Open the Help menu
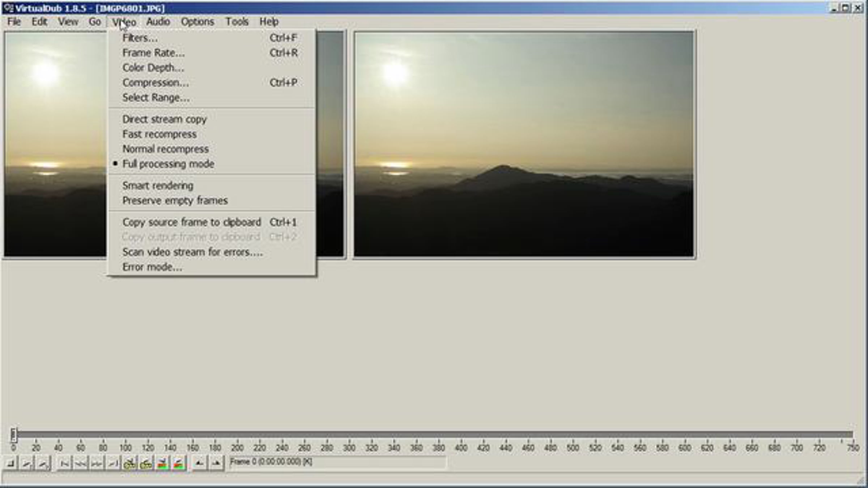Screen dimensions: 868x488 [269, 22]
